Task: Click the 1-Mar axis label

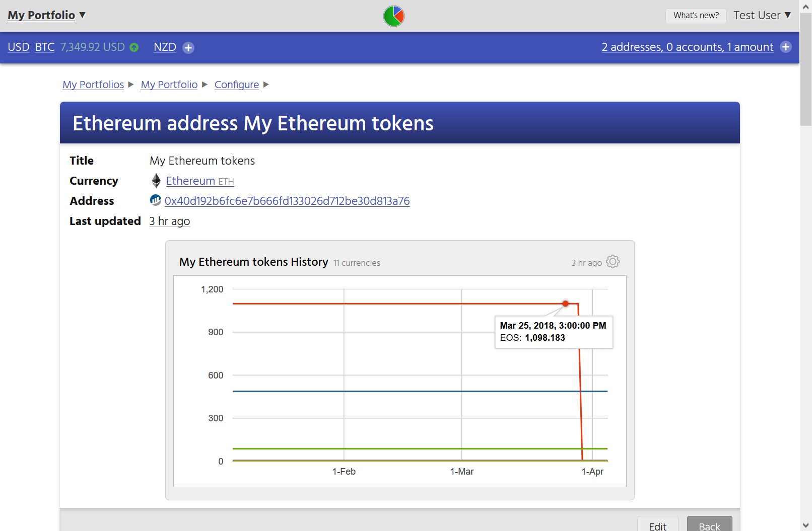Action: point(462,472)
